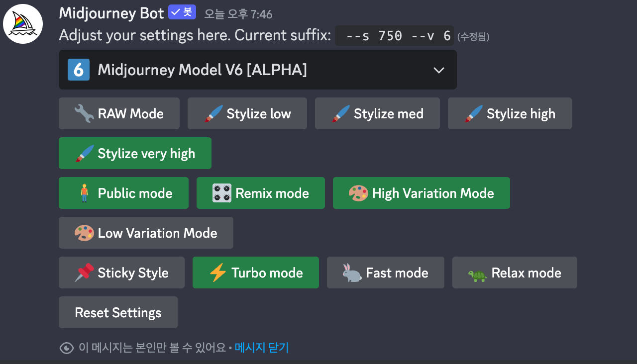Switch to Fast mode
637x364 pixels.
pos(386,273)
